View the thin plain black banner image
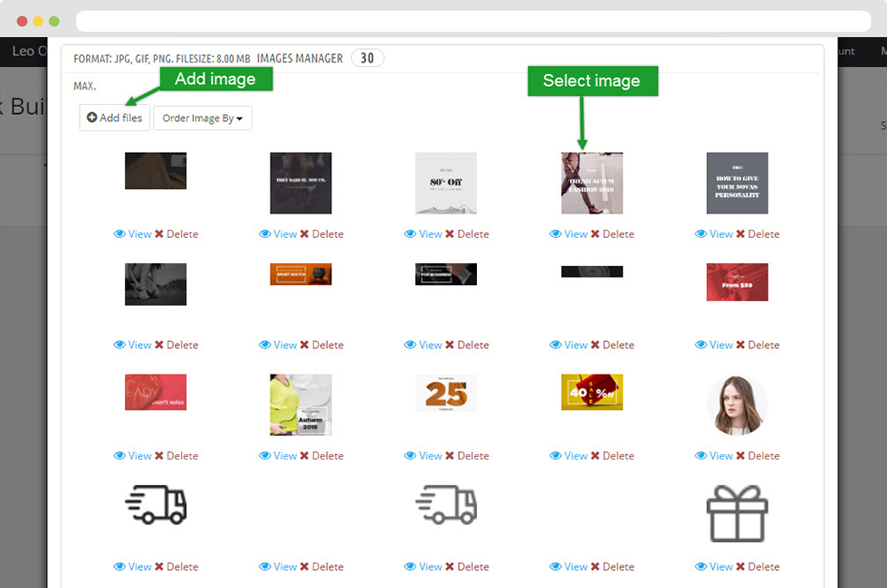887x588 pixels. click(568, 345)
